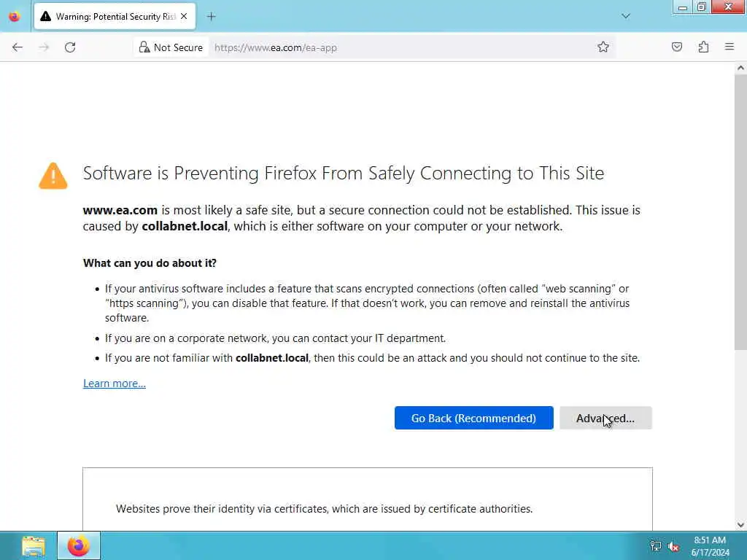747x560 pixels.
Task: Open a new tab with the plus icon
Action: (x=211, y=16)
